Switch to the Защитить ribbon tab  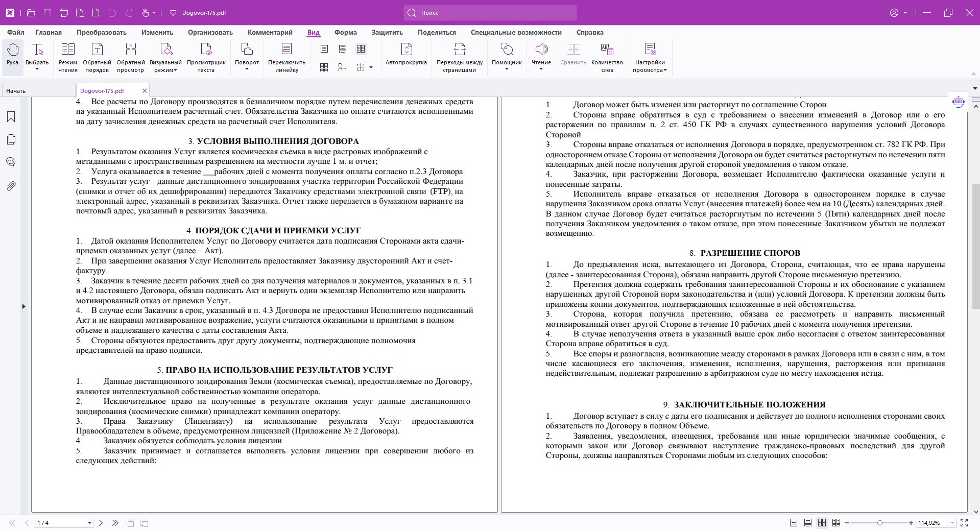(387, 32)
